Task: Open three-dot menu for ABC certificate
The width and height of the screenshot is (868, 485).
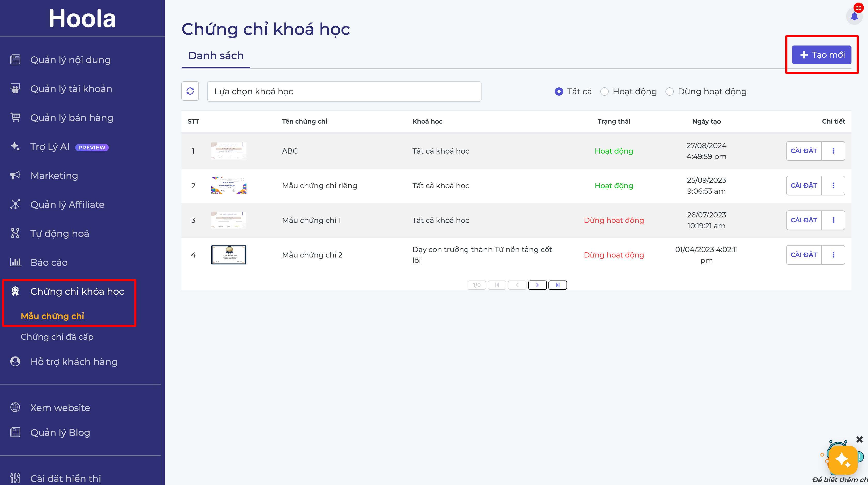Action: click(833, 151)
